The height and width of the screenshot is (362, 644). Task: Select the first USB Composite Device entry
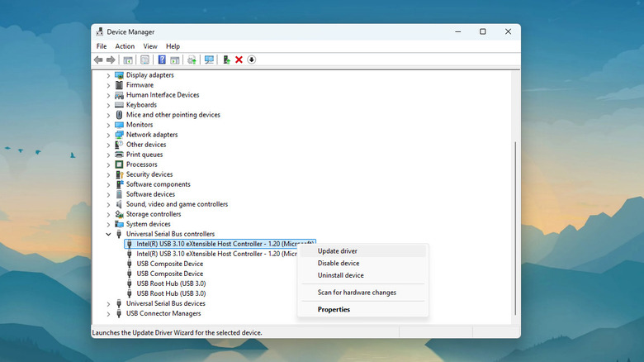pyautogui.click(x=169, y=264)
